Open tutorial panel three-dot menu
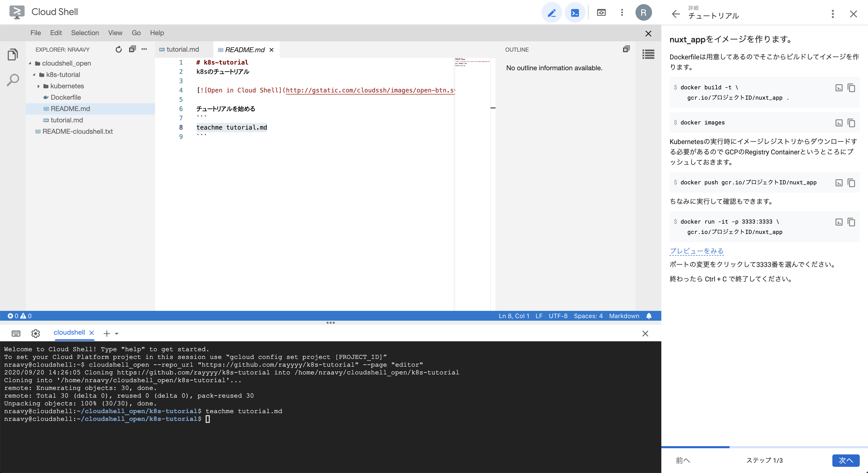The height and width of the screenshot is (473, 868). pyautogui.click(x=833, y=14)
